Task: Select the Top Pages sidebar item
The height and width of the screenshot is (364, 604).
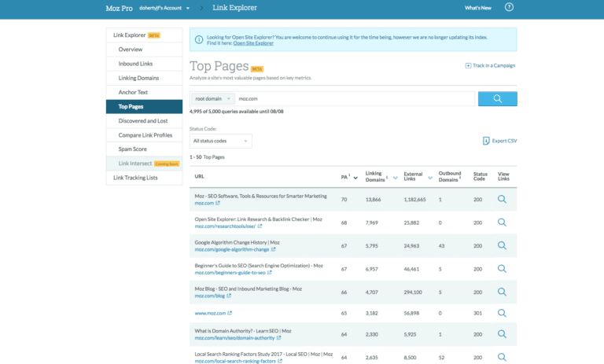Action: (x=144, y=107)
